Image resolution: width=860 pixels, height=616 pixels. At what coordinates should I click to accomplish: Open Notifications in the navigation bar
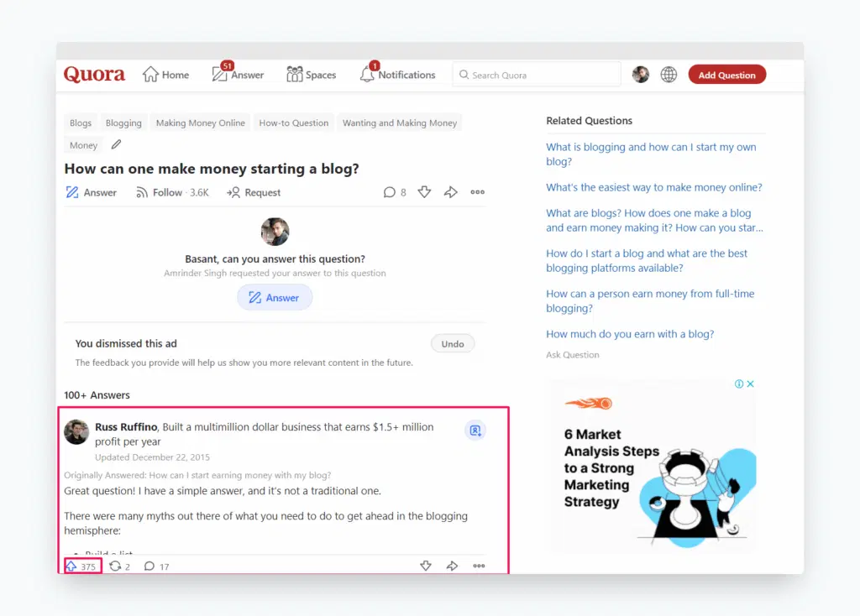tap(397, 75)
